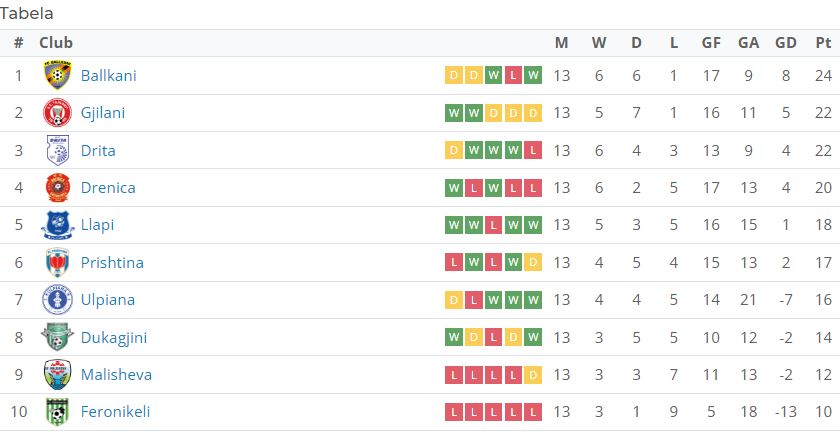The image size is (840, 433).
Task: Click the Club column header
Action: [56, 43]
